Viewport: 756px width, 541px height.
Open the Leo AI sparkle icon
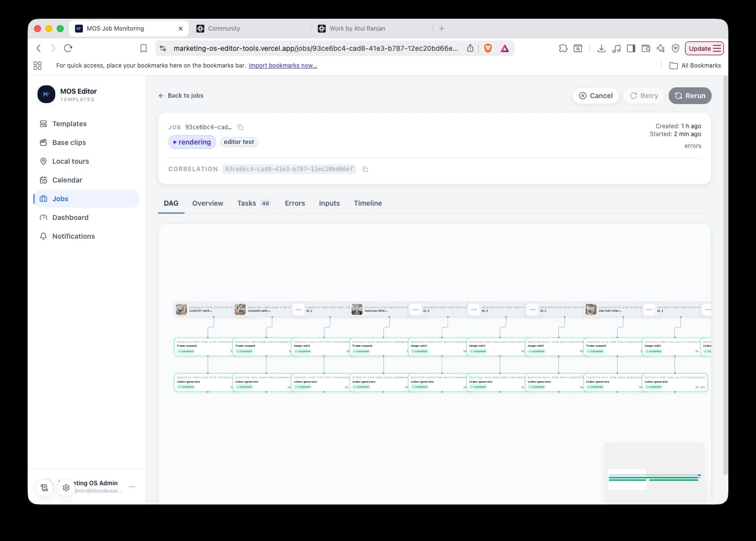(661, 48)
